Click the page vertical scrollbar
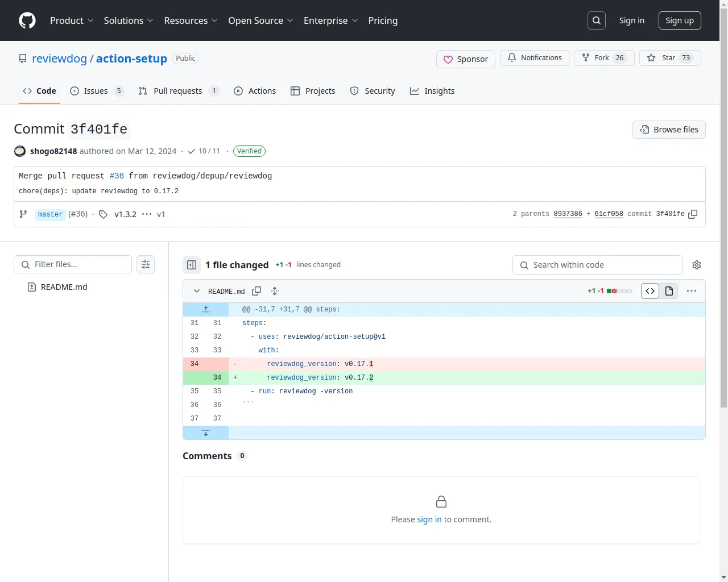This screenshot has width=728, height=582. [x=723, y=207]
